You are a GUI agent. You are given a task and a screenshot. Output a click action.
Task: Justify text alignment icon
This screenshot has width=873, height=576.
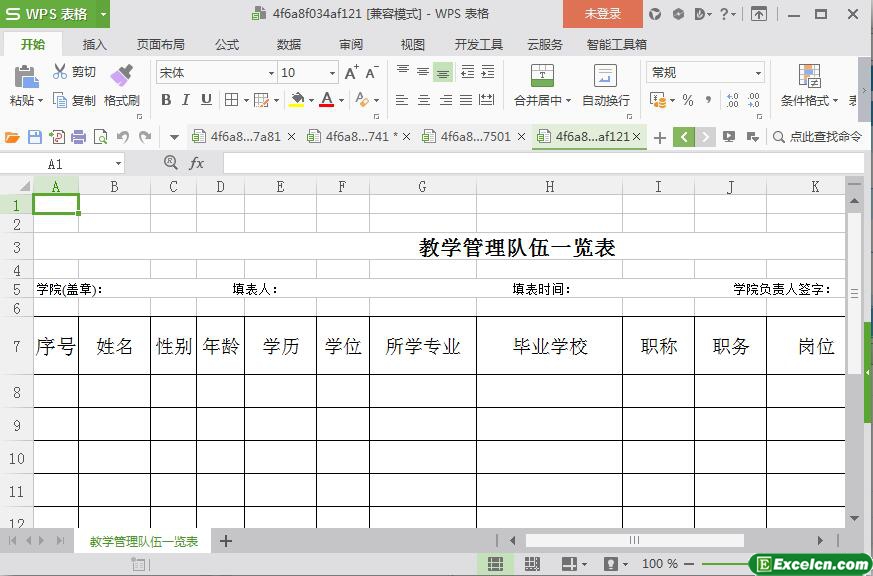[x=466, y=100]
